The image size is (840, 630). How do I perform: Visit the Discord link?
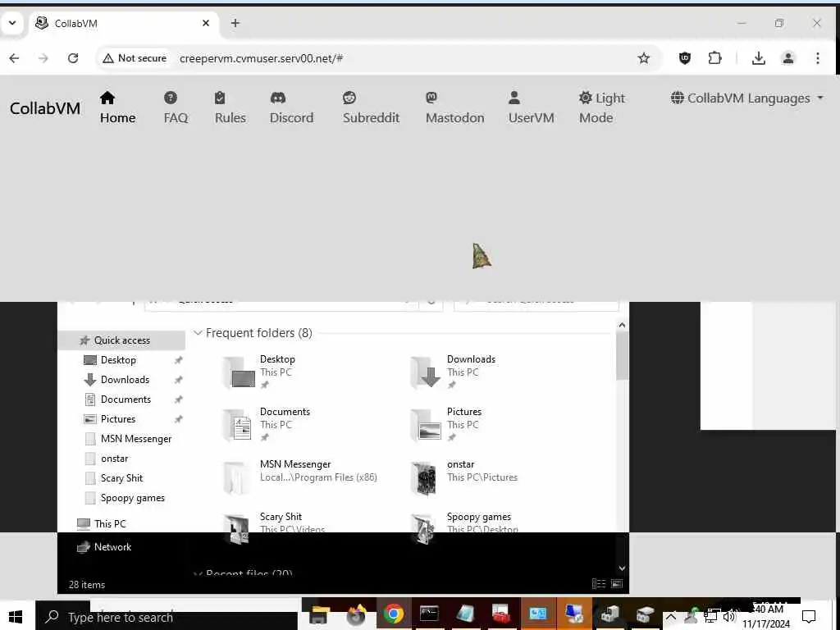291,107
